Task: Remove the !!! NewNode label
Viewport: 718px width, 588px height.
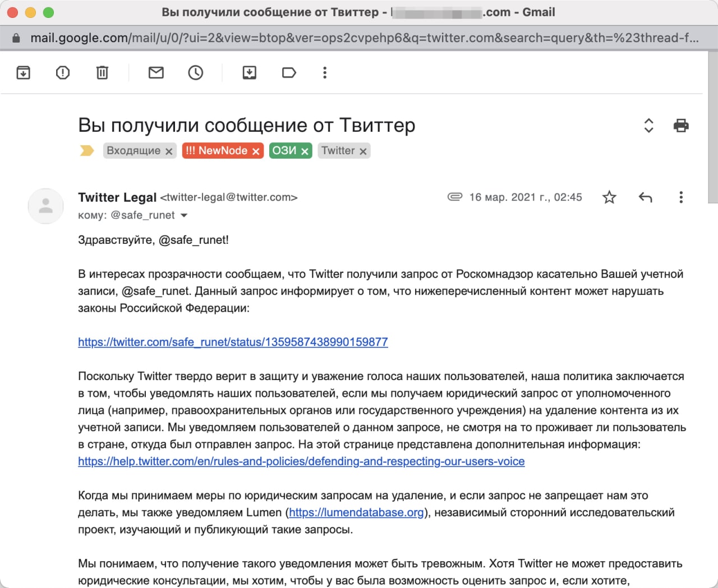Action: (x=256, y=151)
